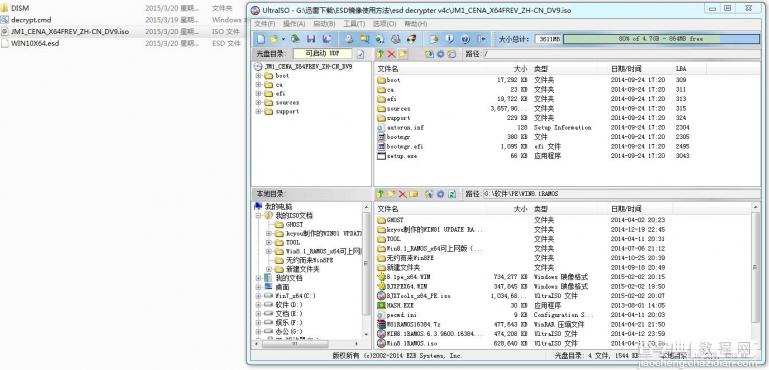Select autorun.inf in the image file list
The height and width of the screenshot is (370, 769).
pos(400,128)
